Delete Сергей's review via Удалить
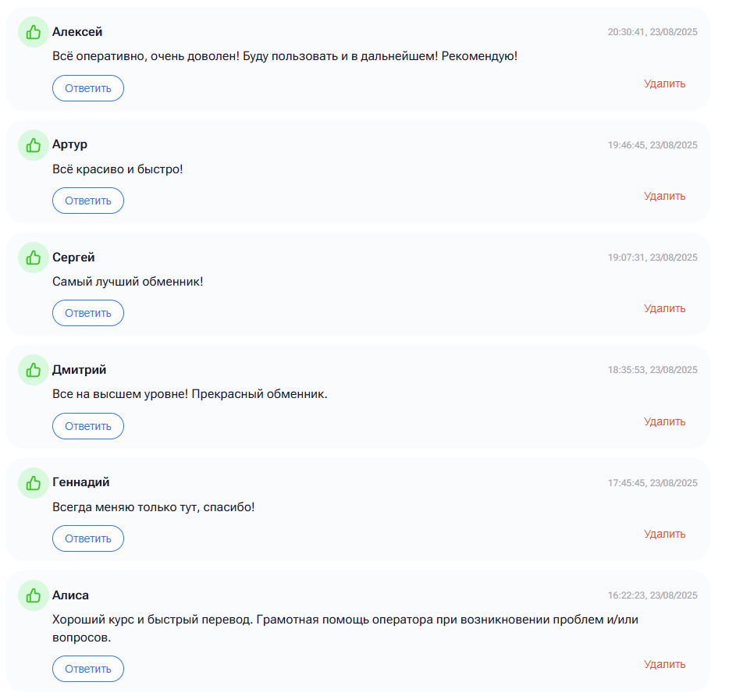The image size is (736, 700). [x=665, y=309]
